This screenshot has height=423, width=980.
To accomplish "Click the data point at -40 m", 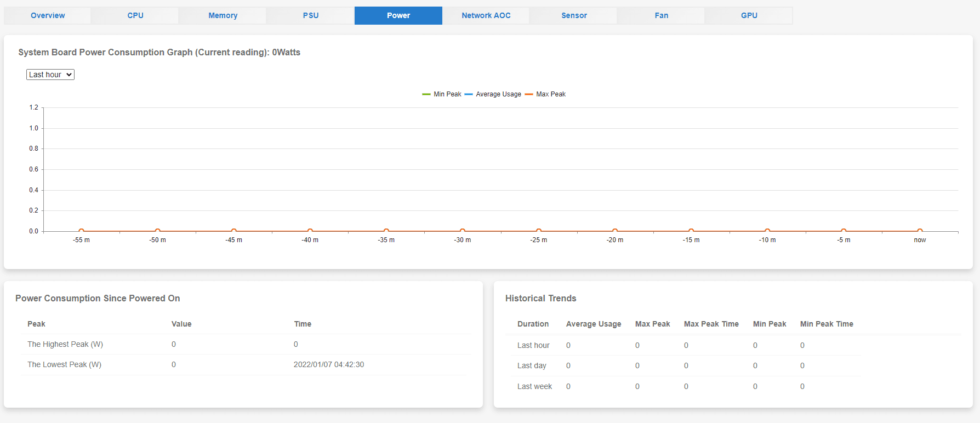I will [310, 231].
